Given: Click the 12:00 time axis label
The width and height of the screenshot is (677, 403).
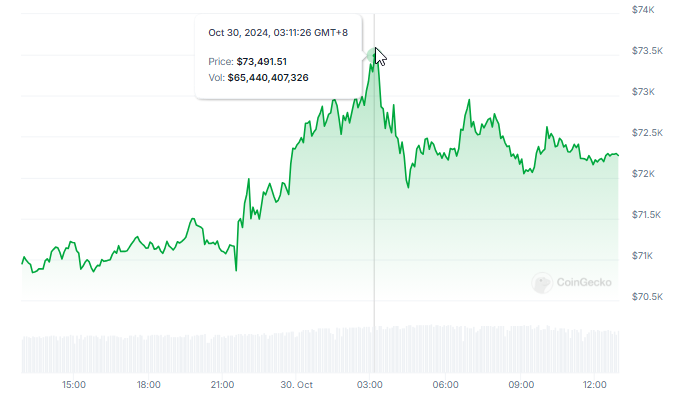Looking at the screenshot, I should click(595, 385).
